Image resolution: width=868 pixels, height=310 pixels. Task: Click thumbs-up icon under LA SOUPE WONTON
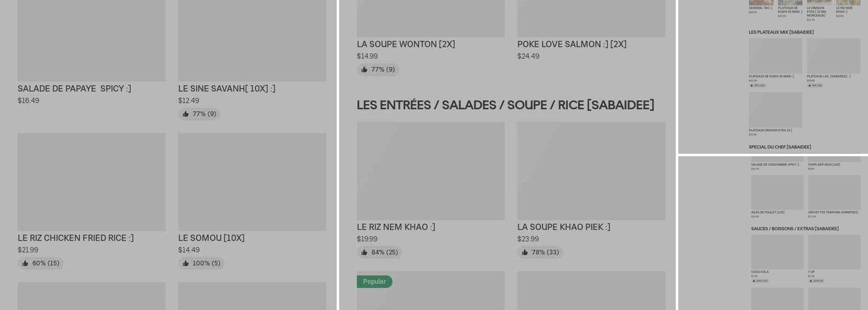coord(364,69)
